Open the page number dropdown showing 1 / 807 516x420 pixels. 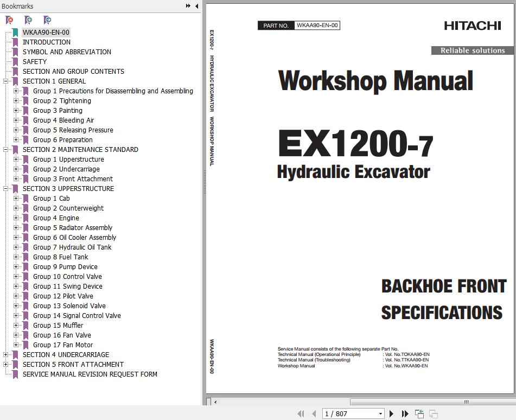click(x=380, y=413)
